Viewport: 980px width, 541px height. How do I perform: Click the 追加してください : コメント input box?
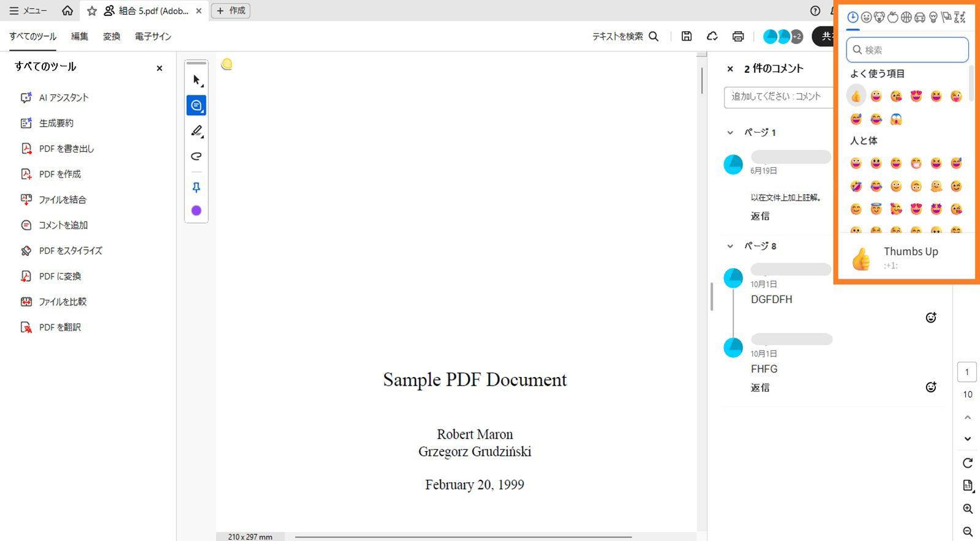point(778,97)
